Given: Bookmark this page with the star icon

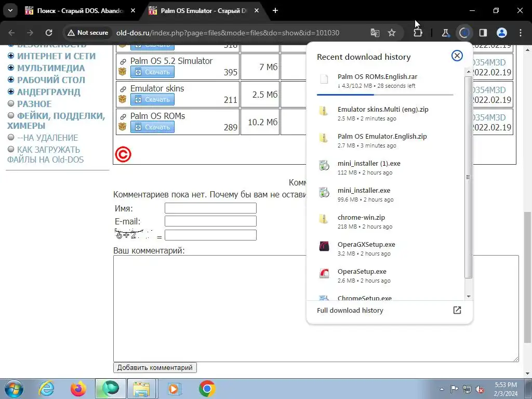Looking at the screenshot, I should click(392, 33).
